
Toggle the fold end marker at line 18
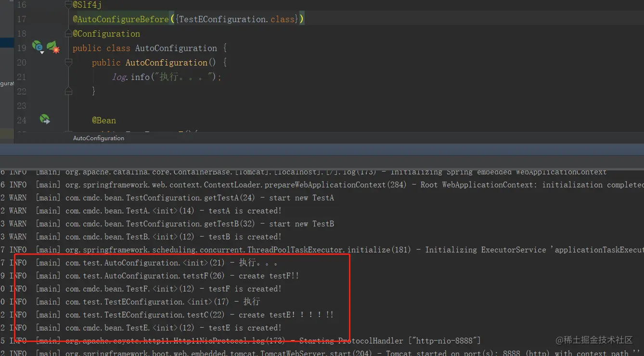(x=68, y=34)
